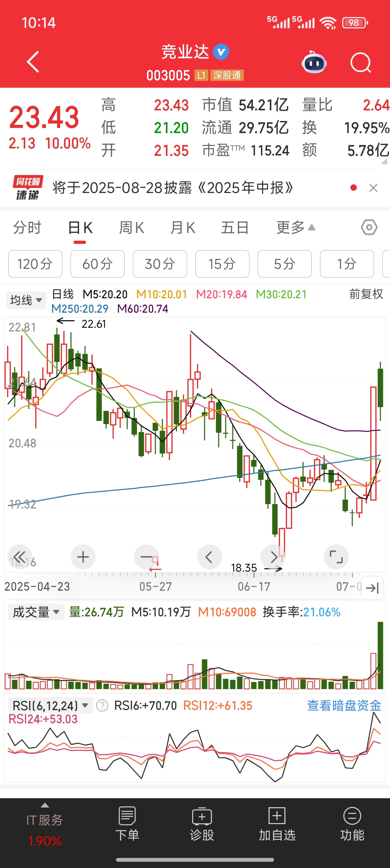Tap the blue verified badge by 竞业达
This screenshot has height=868, width=390.
click(221, 52)
